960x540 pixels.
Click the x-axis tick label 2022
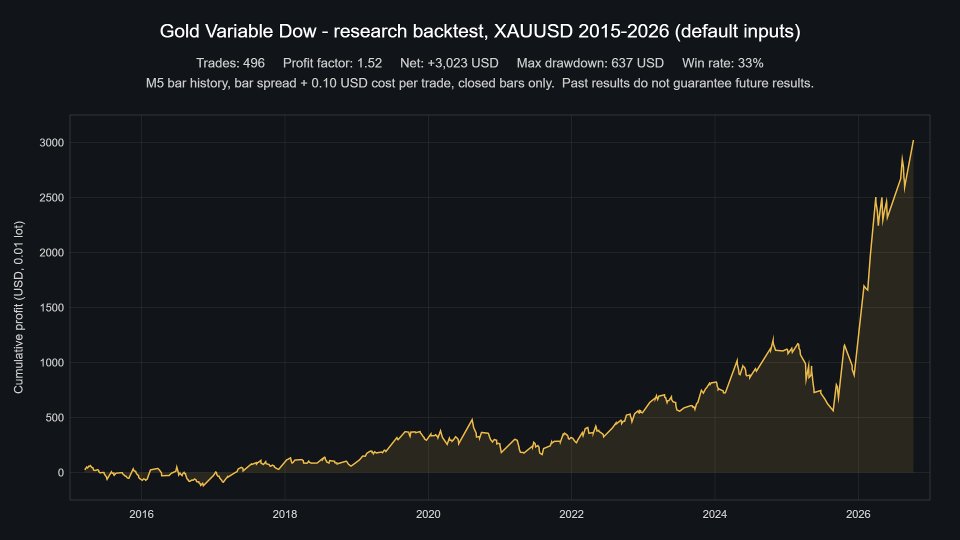click(x=571, y=514)
